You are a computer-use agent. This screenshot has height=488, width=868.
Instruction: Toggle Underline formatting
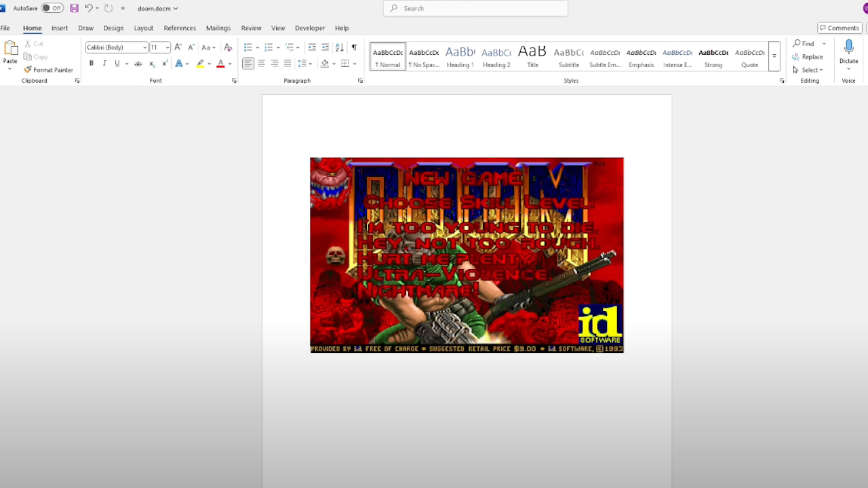pos(117,64)
